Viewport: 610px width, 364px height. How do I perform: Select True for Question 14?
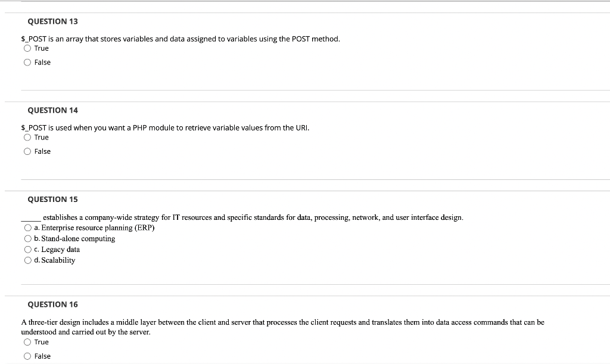(27, 137)
